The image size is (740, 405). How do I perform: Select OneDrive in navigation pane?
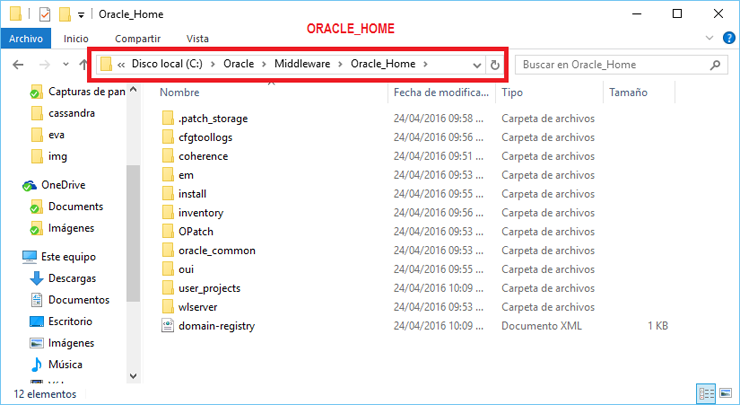click(63, 185)
